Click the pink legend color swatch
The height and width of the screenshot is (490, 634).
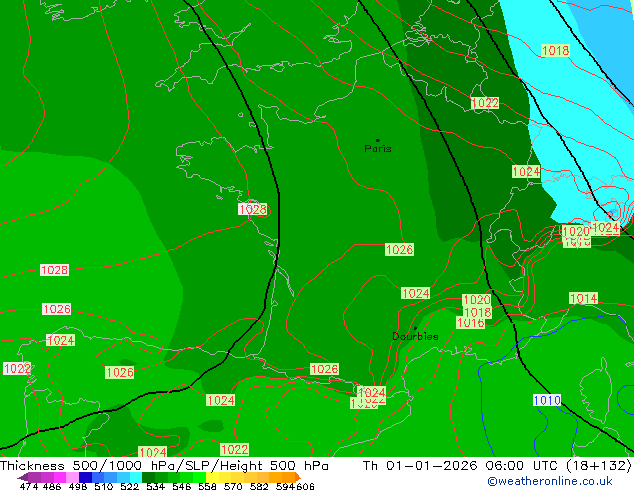point(73,477)
